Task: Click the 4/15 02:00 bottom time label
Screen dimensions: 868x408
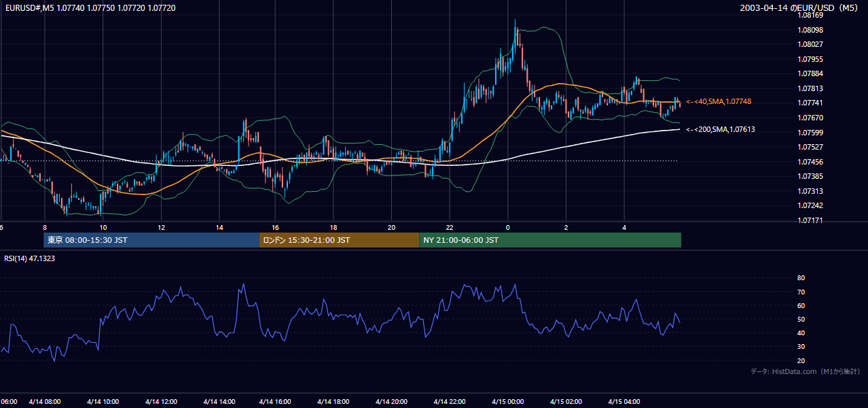Action: [x=566, y=402]
